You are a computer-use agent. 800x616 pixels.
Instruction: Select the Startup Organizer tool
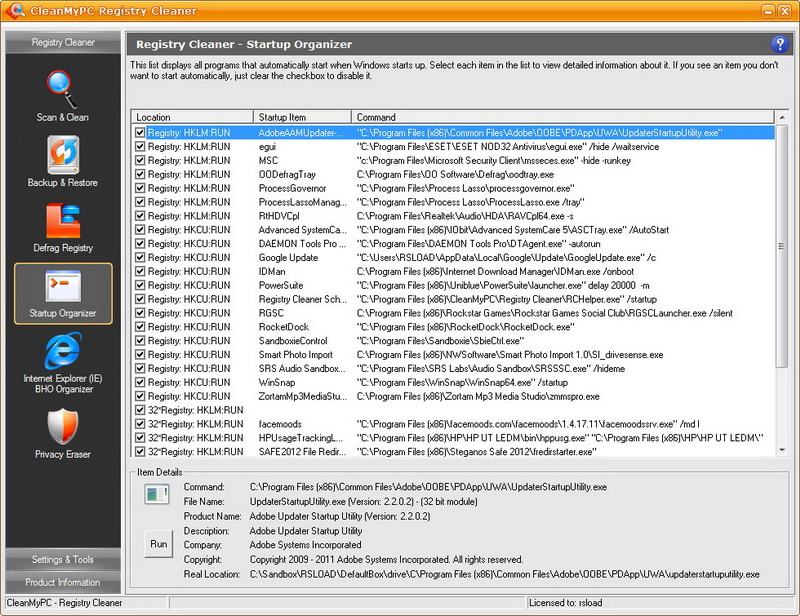coord(62,294)
